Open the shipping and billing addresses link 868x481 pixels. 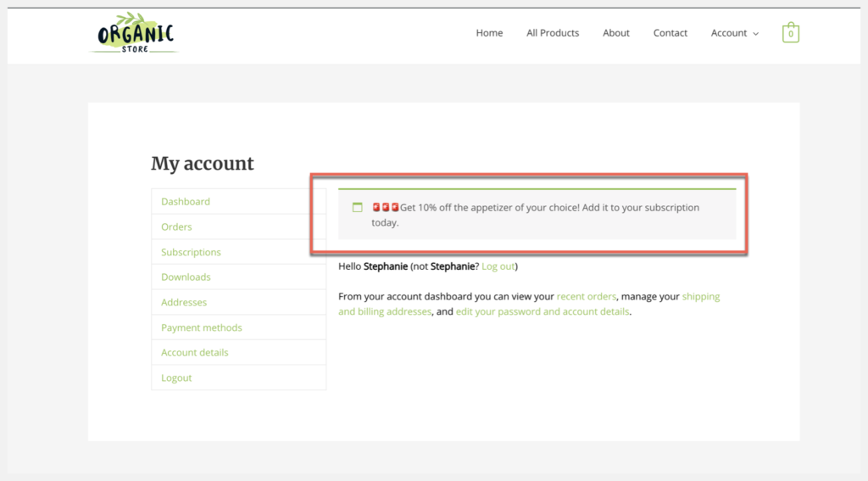tap(699, 297)
